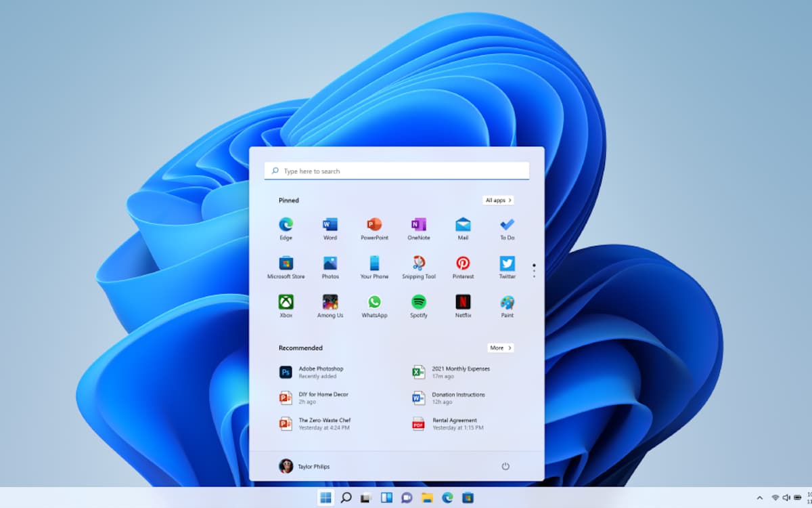The image size is (812, 508).
Task: Open the Xbox app icon
Action: point(286,303)
